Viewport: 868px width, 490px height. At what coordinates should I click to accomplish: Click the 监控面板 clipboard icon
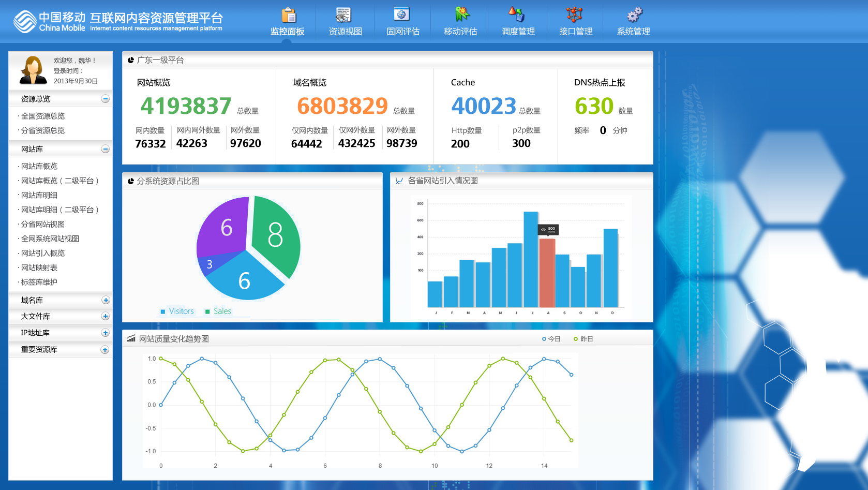click(289, 15)
